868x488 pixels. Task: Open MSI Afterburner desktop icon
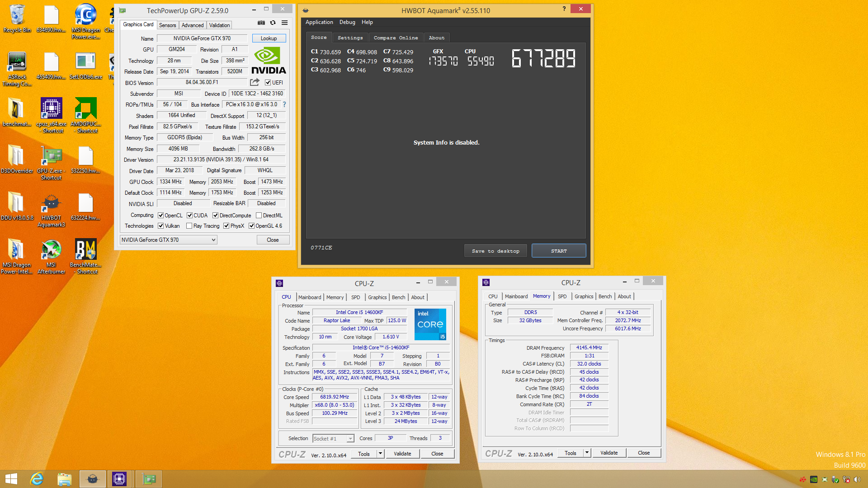[x=52, y=257]
